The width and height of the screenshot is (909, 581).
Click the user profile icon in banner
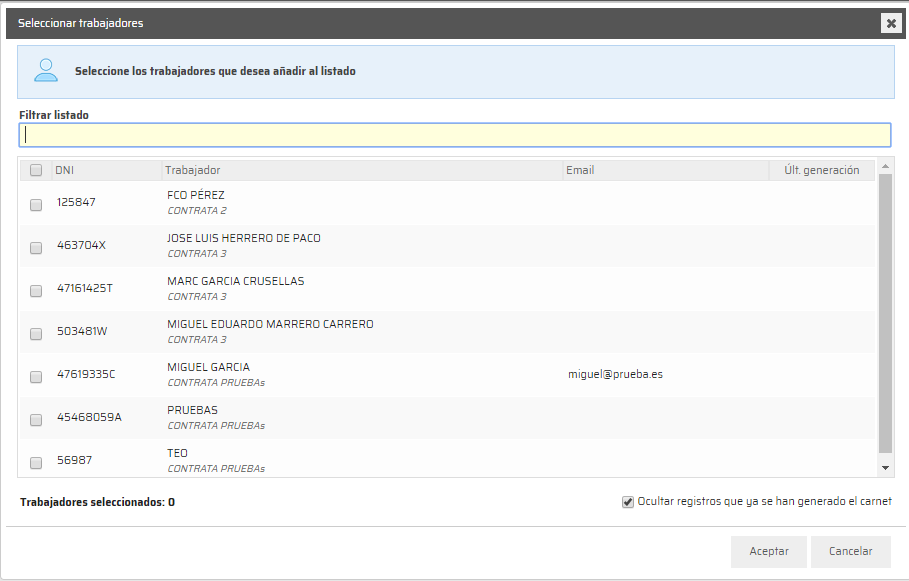tap(46, 71)
